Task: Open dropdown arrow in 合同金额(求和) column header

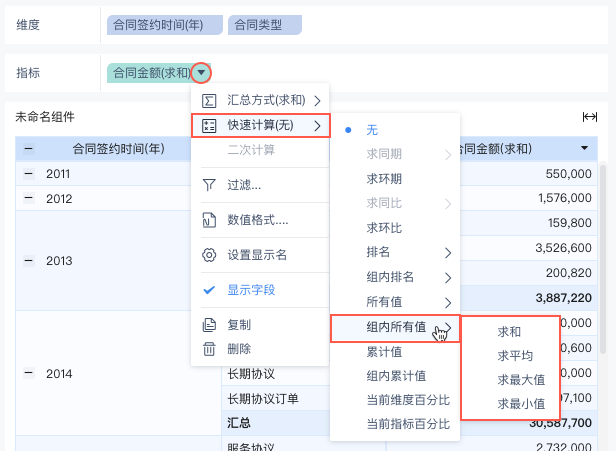Action: (585, 148)
